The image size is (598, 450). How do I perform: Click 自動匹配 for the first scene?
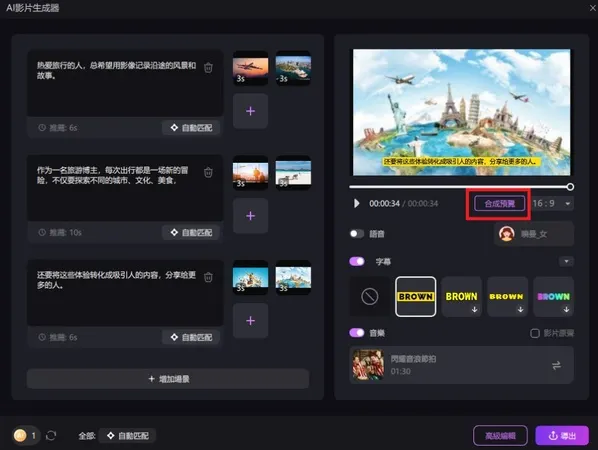pyautogui.click(x=191, y=127)
